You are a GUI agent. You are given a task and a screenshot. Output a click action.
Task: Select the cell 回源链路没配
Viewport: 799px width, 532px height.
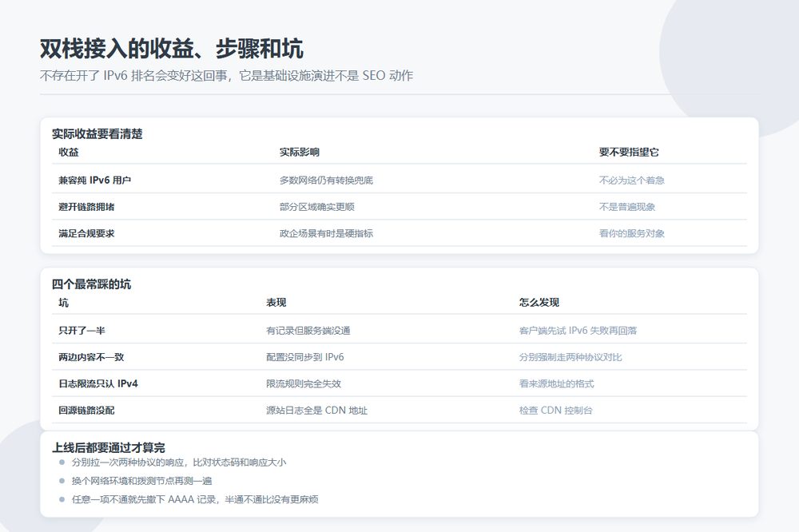(x=86, y=411)
